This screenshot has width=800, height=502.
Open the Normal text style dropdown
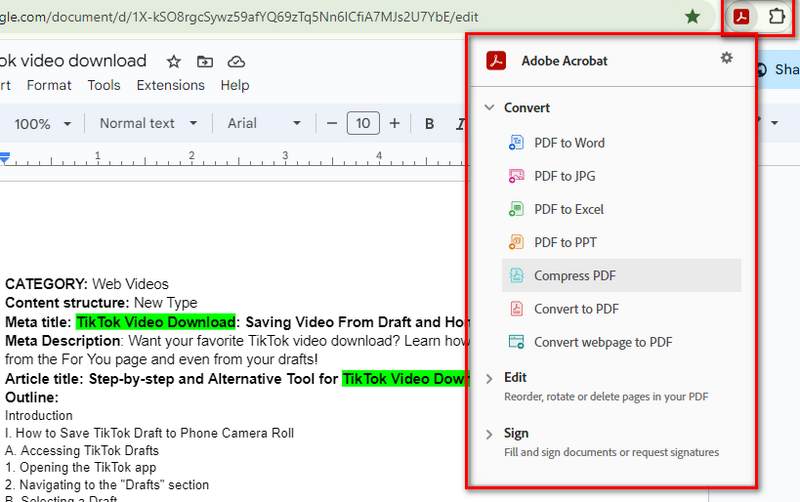pos(148,123)
